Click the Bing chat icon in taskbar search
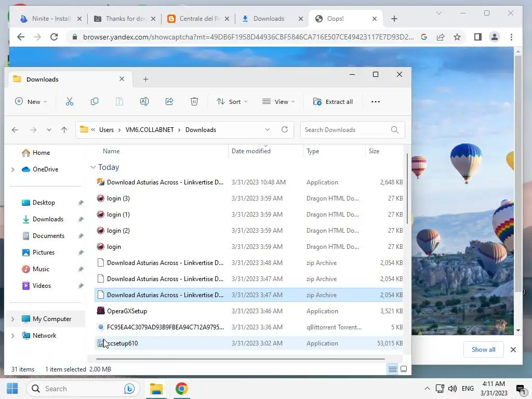This screenshot has width=532, height=399. (x=129, y=389)
